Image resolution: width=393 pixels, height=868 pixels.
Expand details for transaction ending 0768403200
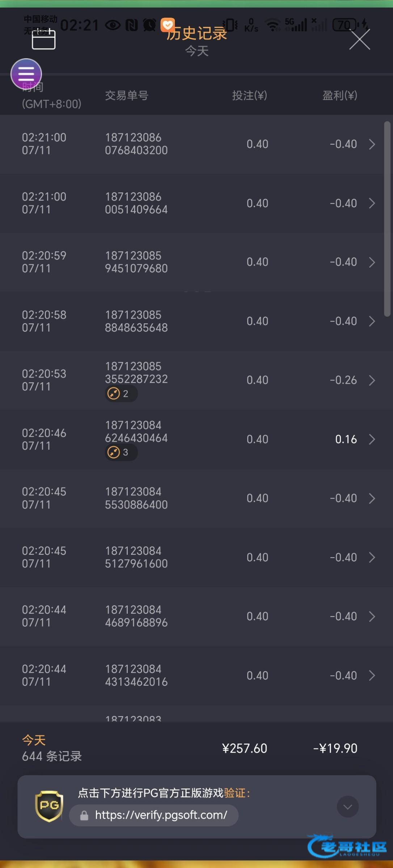[x=372, y=144]
